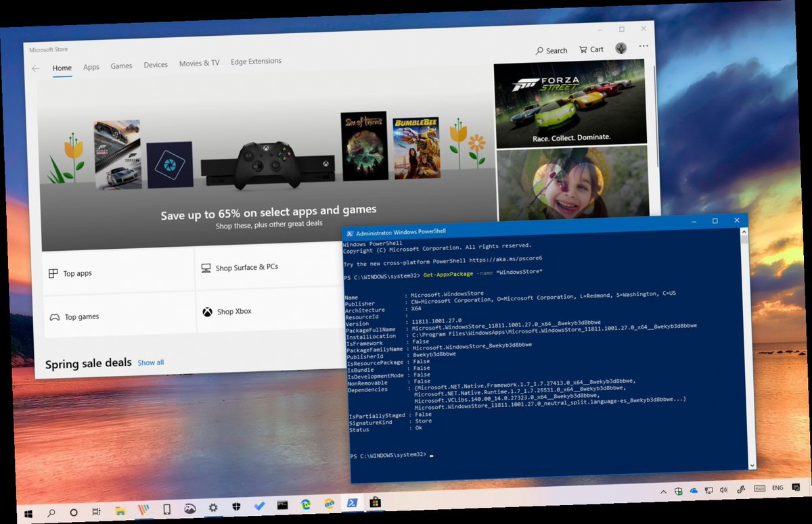Open OneDrive cloud tray icon
812x524 pixels.
694,491
